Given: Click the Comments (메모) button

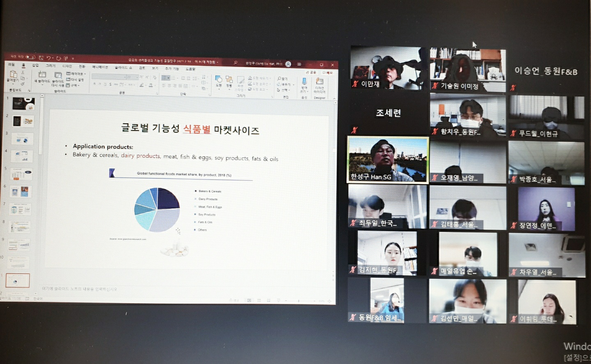Looking at the screenshot, I should coord(327,73).
